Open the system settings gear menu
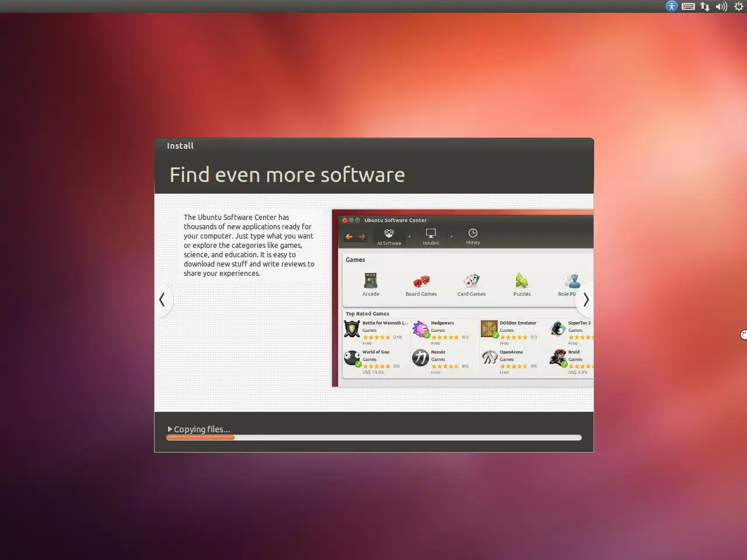 pos(738,6)
